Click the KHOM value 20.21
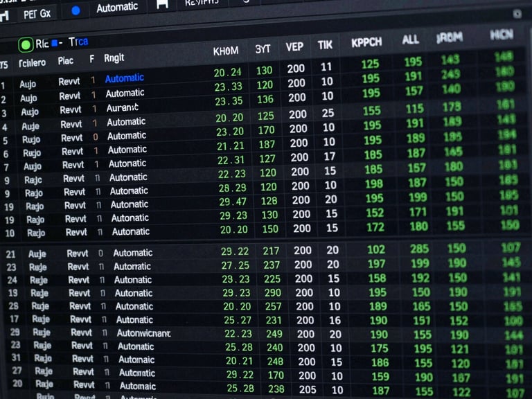This screenshot has width=532, height=399. click(x=239, y=361)
